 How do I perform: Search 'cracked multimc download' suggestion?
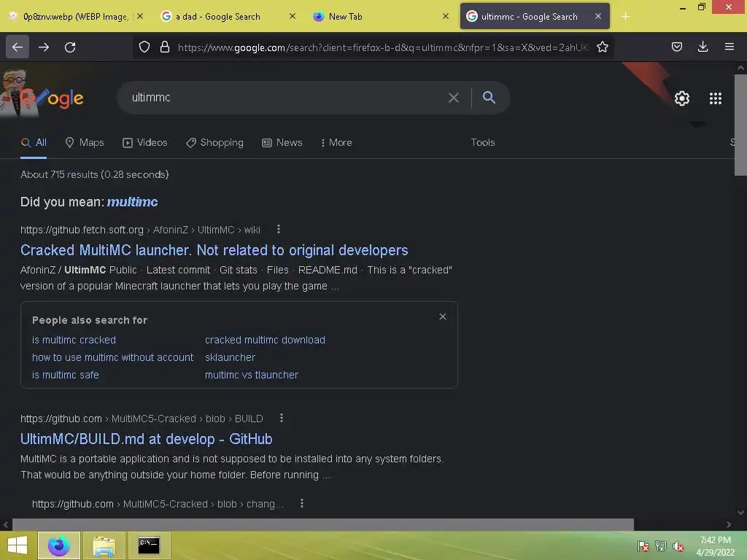coord(265,340)
